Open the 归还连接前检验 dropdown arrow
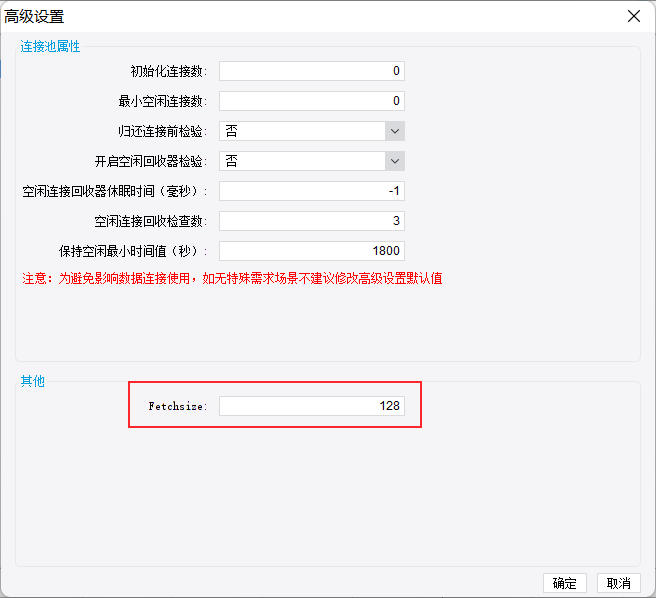 [395, 131]
